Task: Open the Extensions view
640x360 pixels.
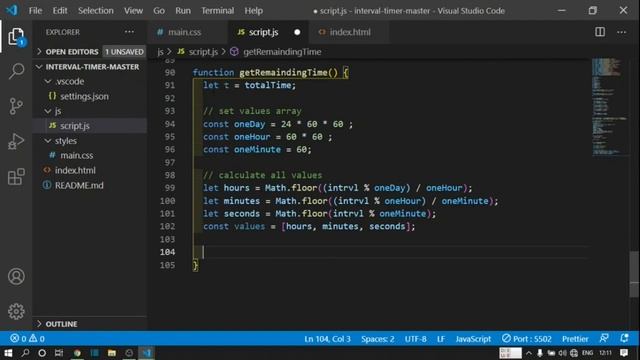Action: [16, 176]
